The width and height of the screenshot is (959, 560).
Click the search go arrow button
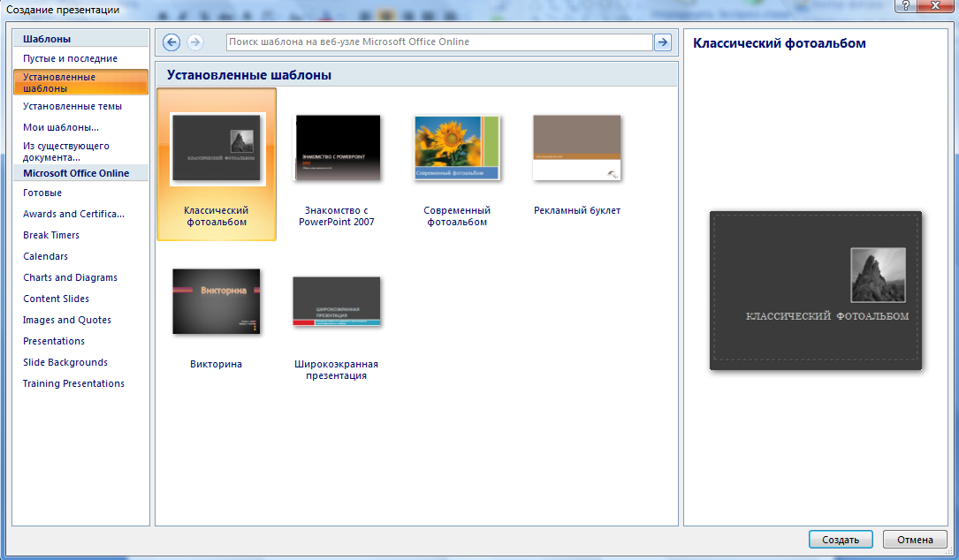tap(662, 42)
